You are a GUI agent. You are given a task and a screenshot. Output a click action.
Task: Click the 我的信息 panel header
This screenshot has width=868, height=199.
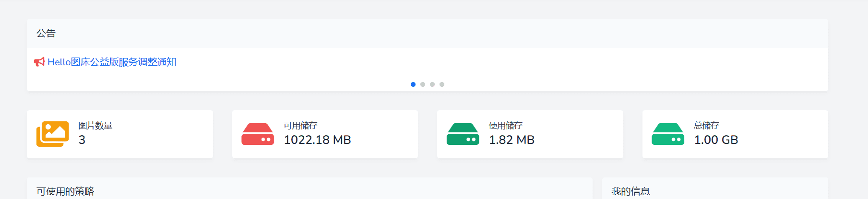630,191
